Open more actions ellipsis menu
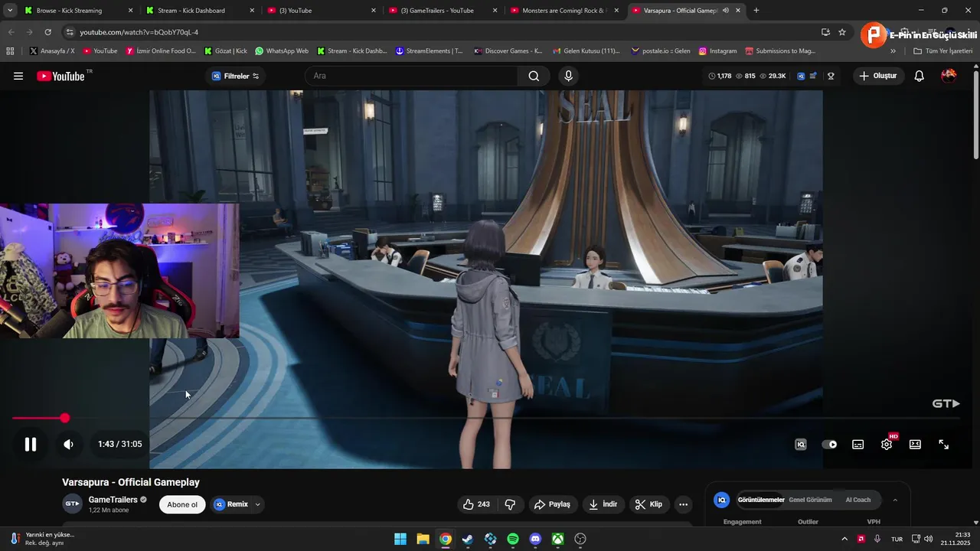The image size is (980, 551). tap(684, 504)
